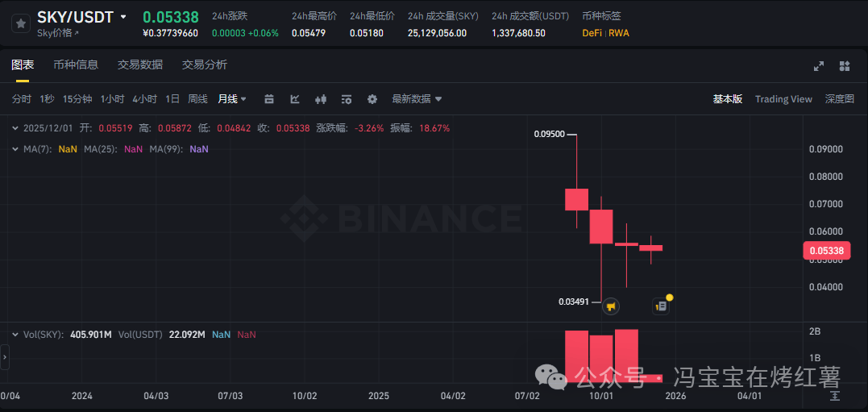Open the calendar date range icon

[269, 99]
